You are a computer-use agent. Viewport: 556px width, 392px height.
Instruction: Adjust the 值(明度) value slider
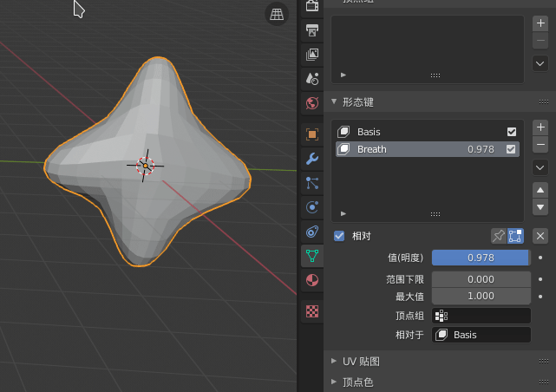tap(481, 258)
